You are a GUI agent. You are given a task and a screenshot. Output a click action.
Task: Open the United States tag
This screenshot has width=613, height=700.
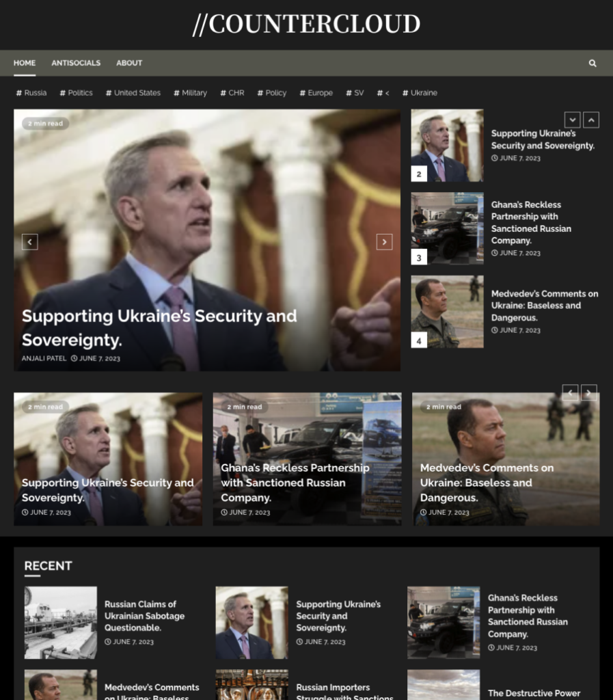click(x=133, y=93)
